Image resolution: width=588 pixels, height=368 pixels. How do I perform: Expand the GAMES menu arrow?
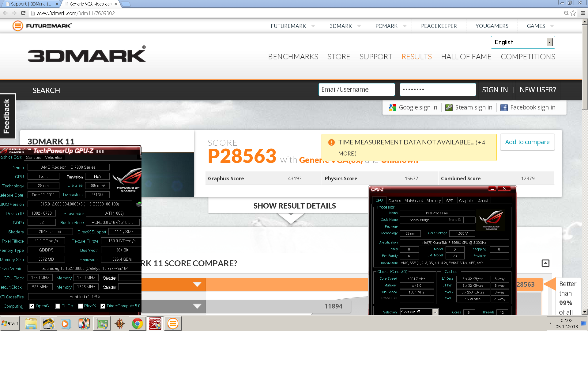(552, 26)
